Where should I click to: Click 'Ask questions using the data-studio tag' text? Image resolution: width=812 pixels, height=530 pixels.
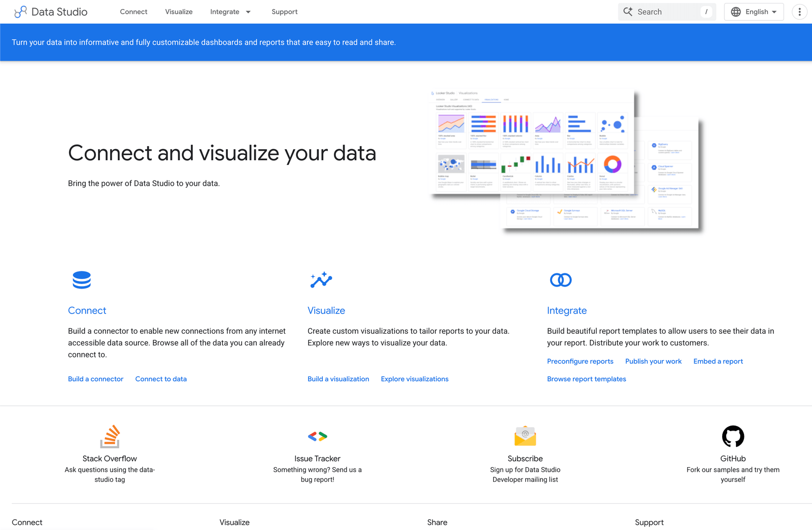(x=110, y=475)
